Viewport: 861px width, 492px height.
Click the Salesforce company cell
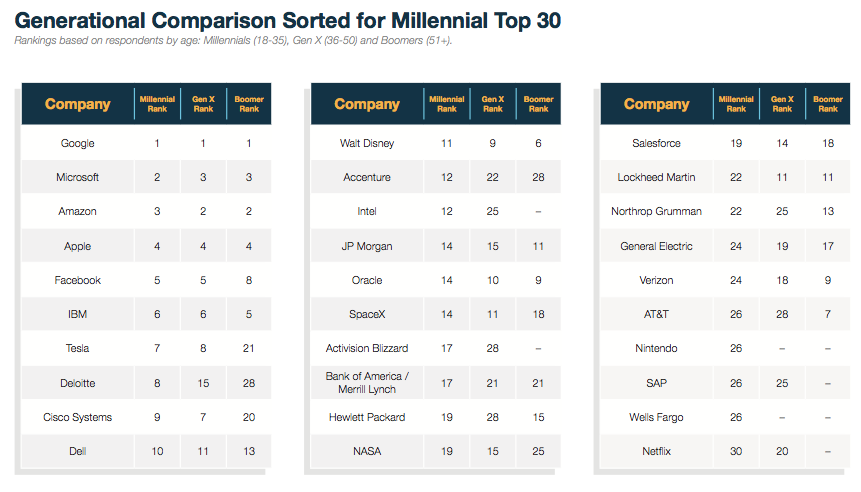[656, 143]
